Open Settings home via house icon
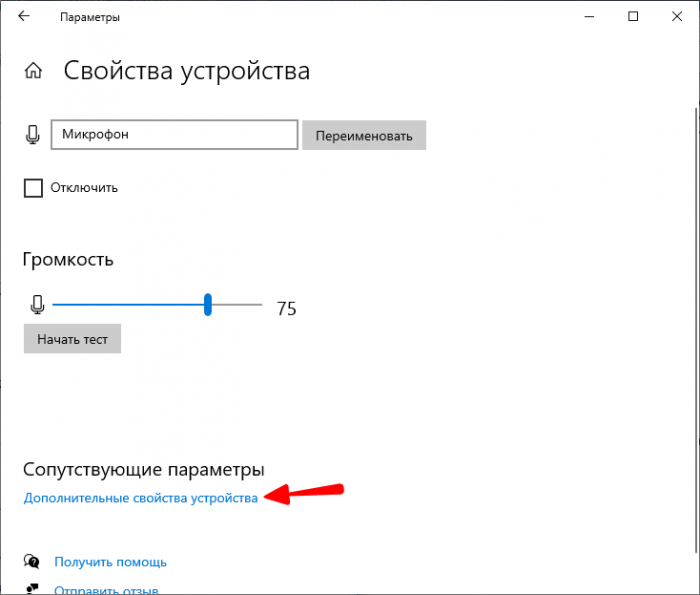Screen dimensions: 700x595 tap(33, 71)
